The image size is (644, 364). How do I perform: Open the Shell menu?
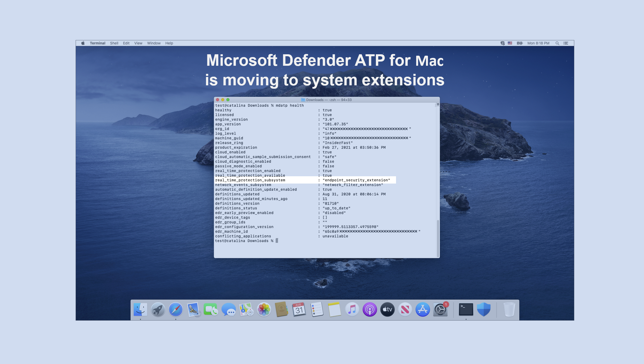114,43
